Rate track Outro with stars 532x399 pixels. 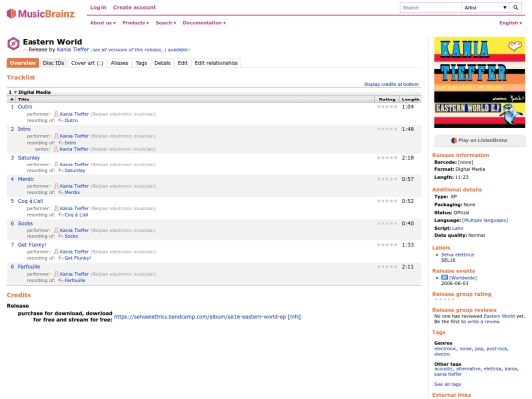tap(387, 107)
